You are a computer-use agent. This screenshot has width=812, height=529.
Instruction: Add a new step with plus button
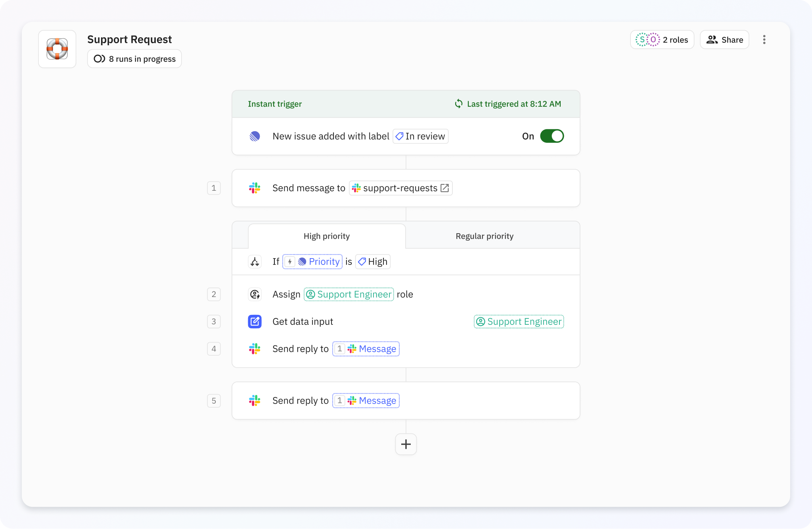406,444
